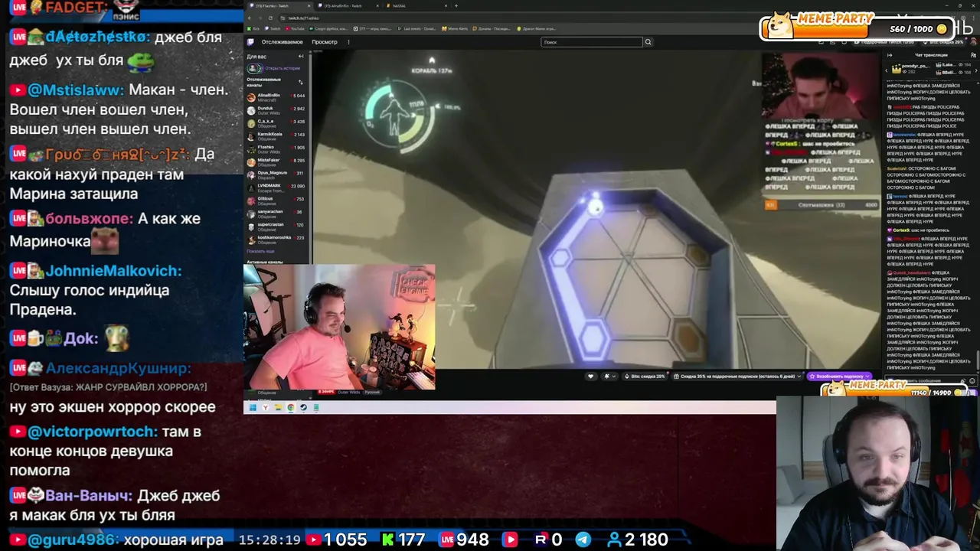Screen dimensions: 980x551
Task: Open Dunduk channel avatar in sidebar
Action: pos(251,110)
